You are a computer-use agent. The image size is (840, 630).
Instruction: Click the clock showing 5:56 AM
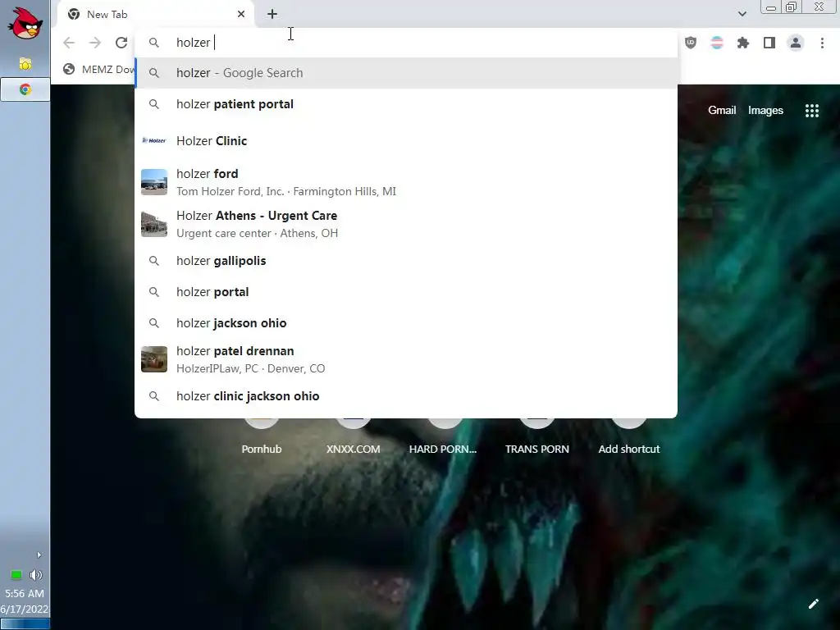point(25,593)
